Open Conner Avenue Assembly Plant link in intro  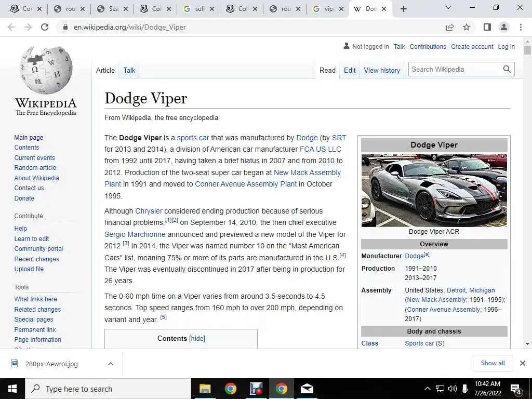point(246,184)
